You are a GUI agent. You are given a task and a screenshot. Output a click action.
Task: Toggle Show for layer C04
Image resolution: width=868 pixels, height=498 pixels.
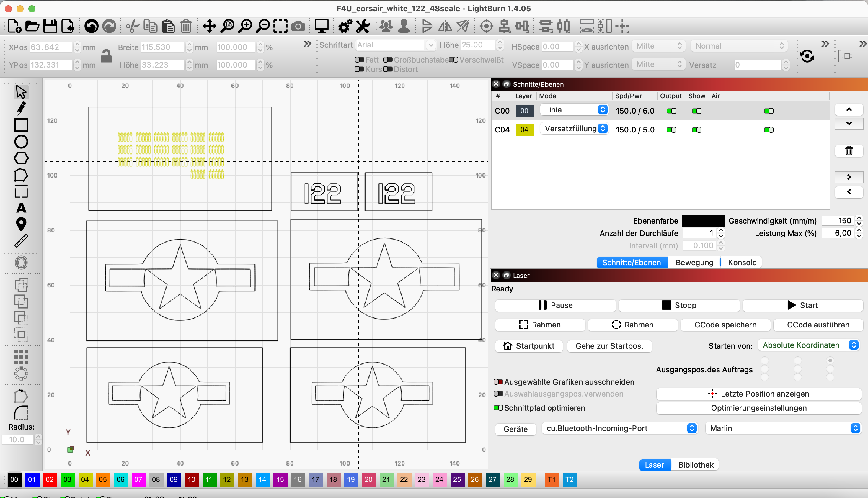click(x=696, y=130)
